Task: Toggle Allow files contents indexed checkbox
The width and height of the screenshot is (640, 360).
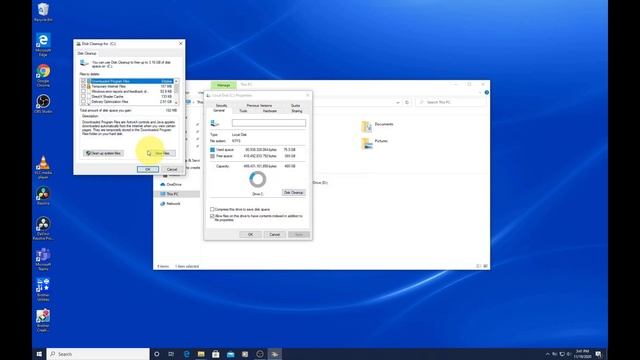Action: pyautogui.click(x=212, y=216)
